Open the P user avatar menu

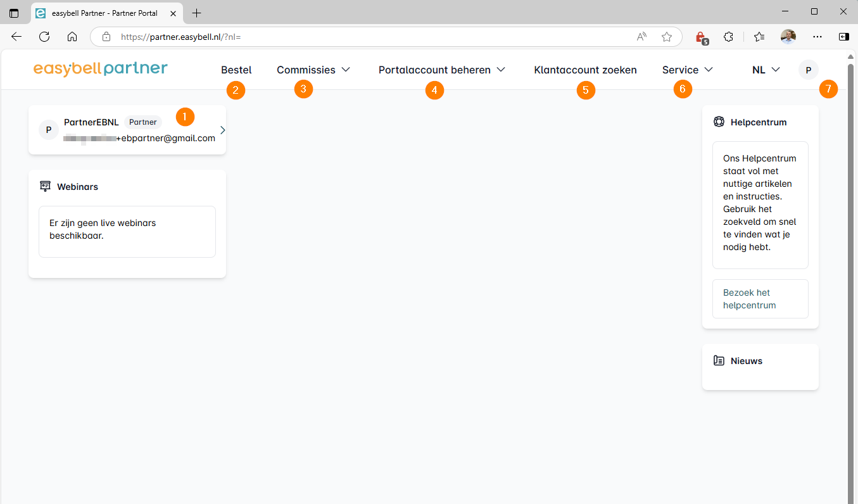pos(808,70)
